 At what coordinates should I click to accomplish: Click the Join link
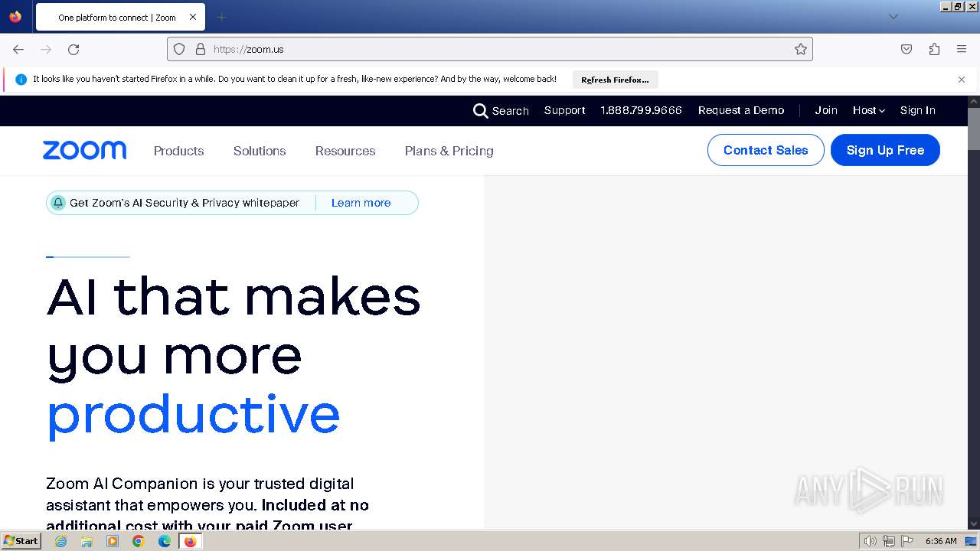tap(826, 110)
